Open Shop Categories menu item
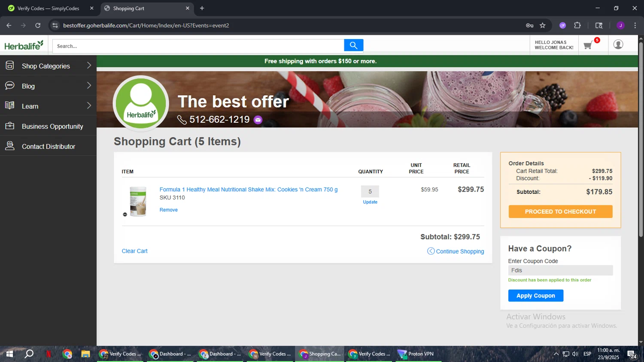644x362 pixels. (x=48, y=66)
